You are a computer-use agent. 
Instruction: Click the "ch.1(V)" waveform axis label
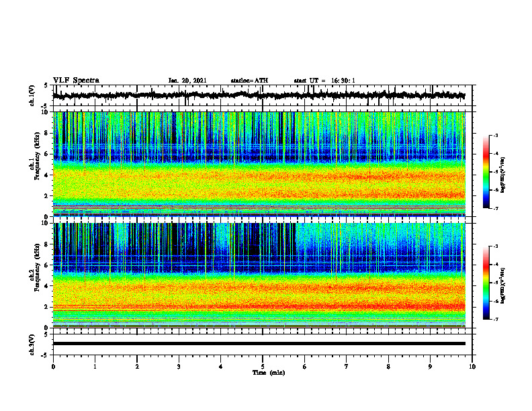coord(32,95)
